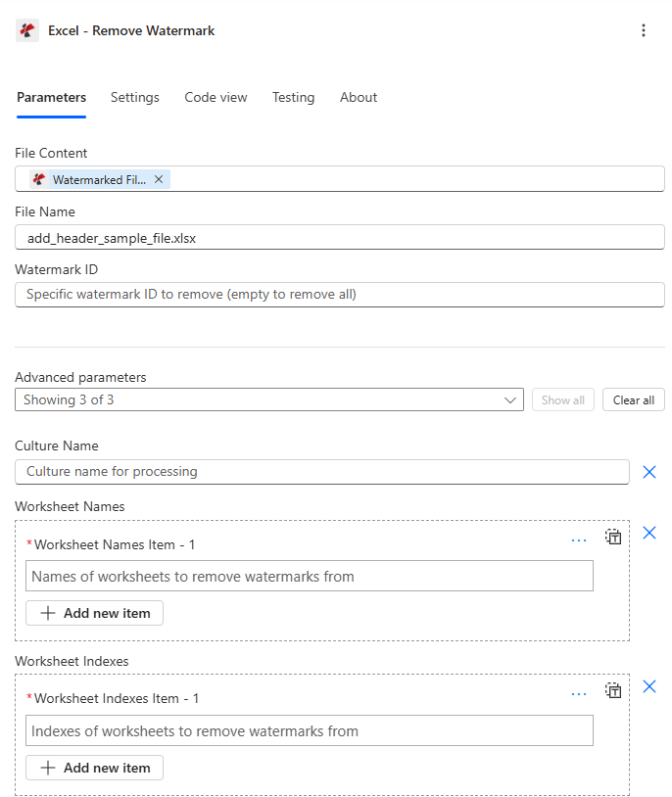672x797 pixels.
Task: Click the Worksheet Indexes label
Action: 72,661
